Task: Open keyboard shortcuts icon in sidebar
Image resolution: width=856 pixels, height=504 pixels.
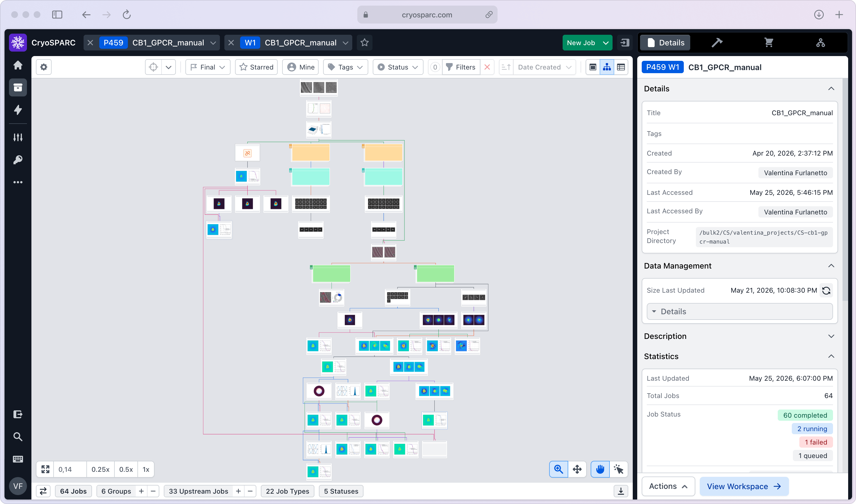Action: tap(18, 459)
